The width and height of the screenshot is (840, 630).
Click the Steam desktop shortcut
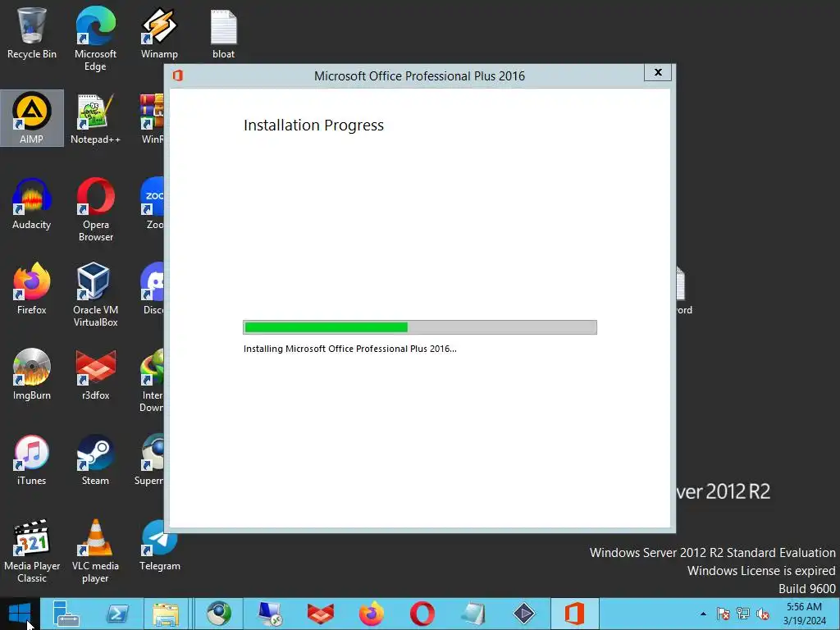(x=95, y=459)
